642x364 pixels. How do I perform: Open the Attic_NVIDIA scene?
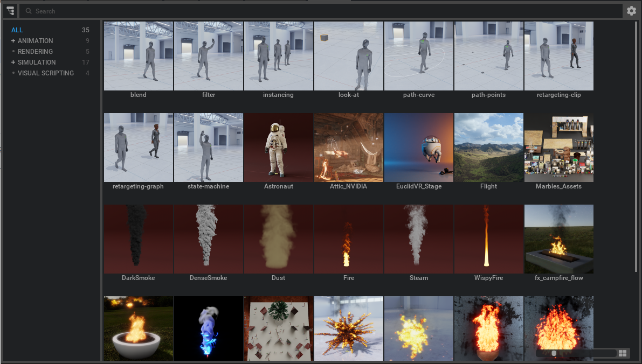pos(348,147)
